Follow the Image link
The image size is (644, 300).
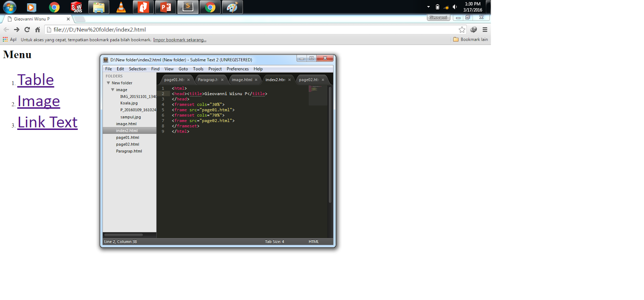pyautogui.click(x=39, y=101)
